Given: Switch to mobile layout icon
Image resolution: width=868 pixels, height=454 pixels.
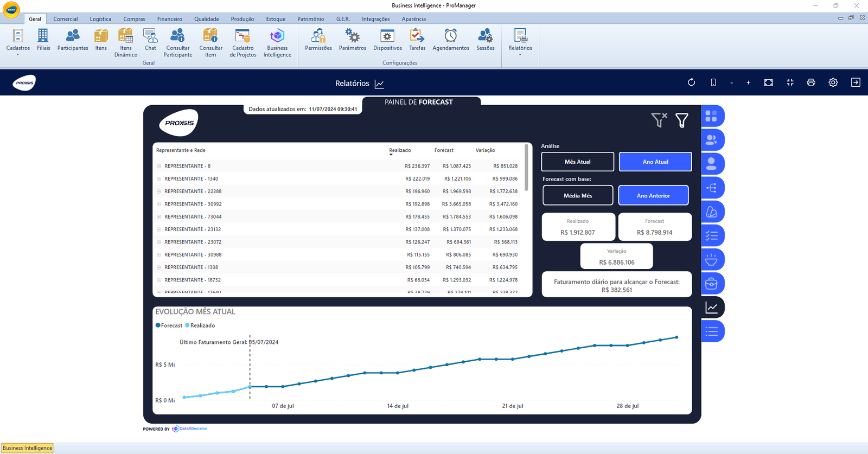Looking at the screenshot, I should coord(713,82).
